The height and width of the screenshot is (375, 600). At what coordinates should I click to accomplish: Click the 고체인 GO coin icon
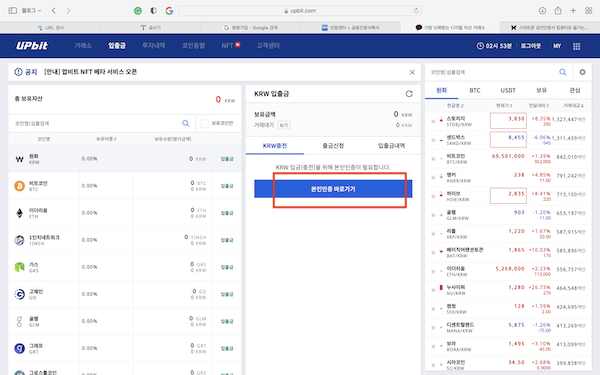pos(20,294)
